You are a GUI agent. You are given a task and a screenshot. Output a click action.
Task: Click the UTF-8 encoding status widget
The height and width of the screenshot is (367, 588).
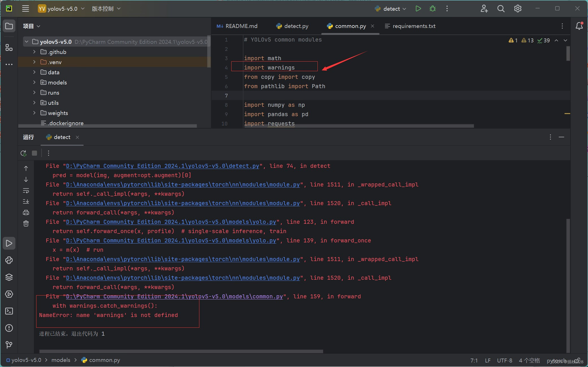click(504, 361)
